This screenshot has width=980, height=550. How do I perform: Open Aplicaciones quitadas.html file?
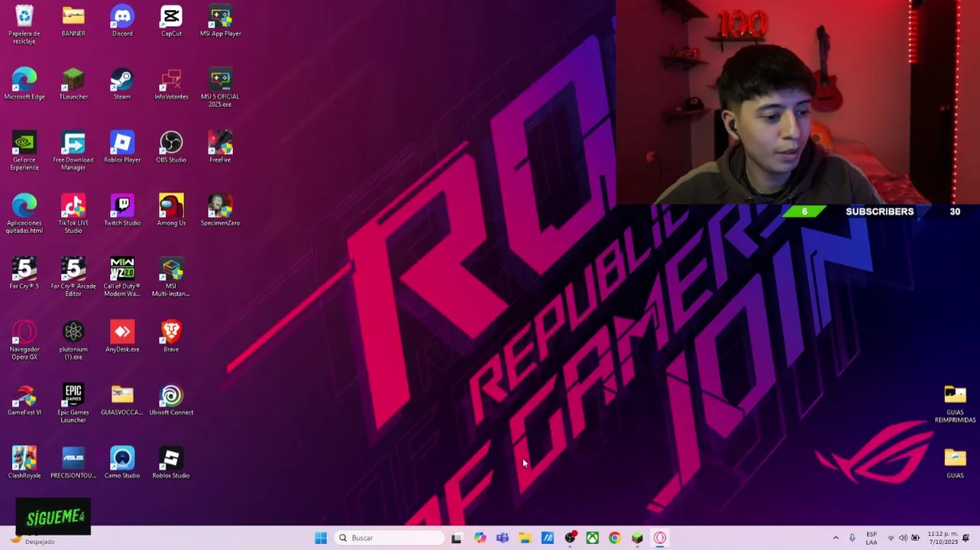point(24,214)
